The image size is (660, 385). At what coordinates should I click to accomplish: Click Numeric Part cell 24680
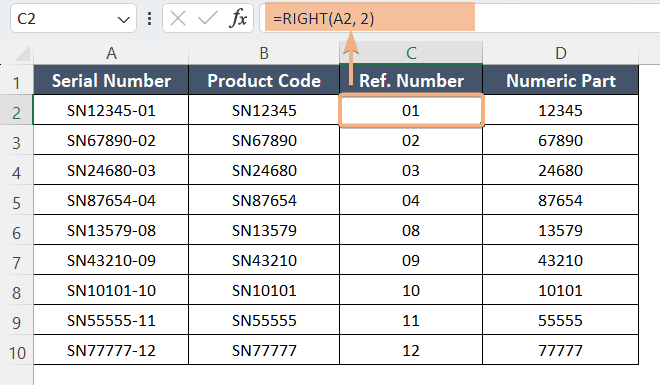coord(560,170)
